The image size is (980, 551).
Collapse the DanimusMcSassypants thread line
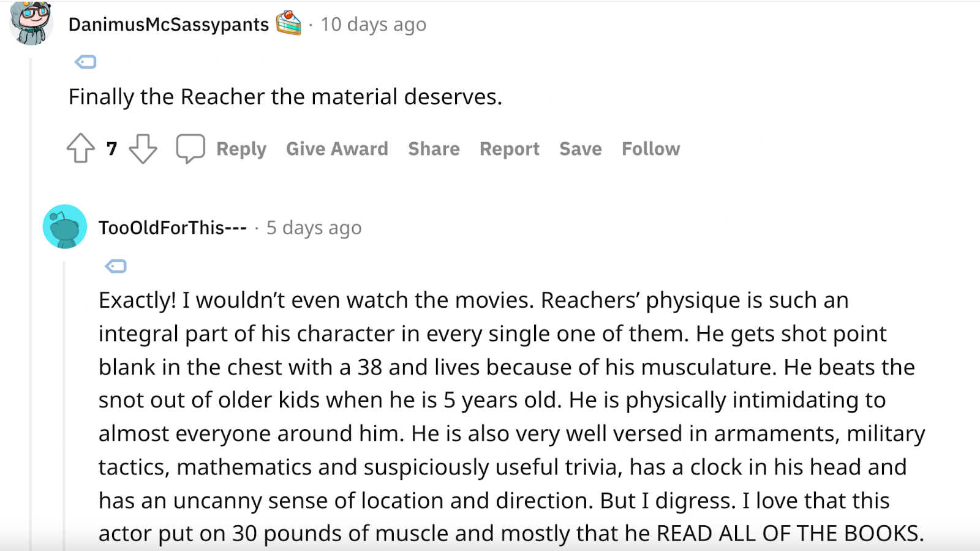(31, 306)
